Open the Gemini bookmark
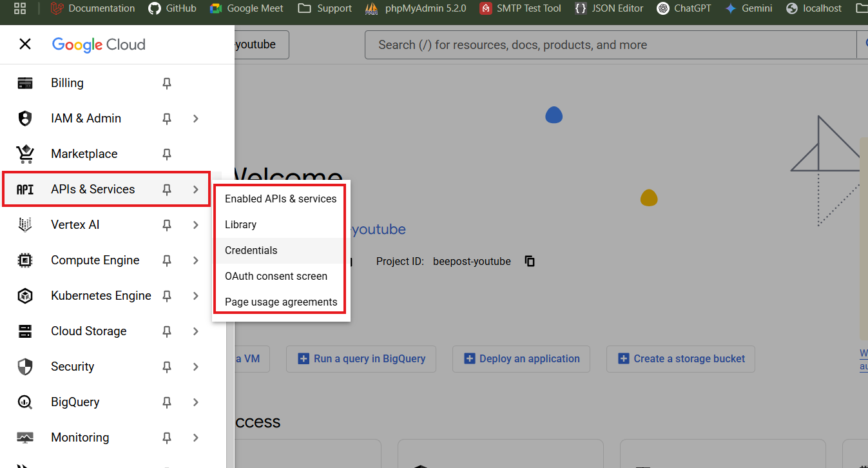The width and height of the screenshot is (868, 468). 748,8
